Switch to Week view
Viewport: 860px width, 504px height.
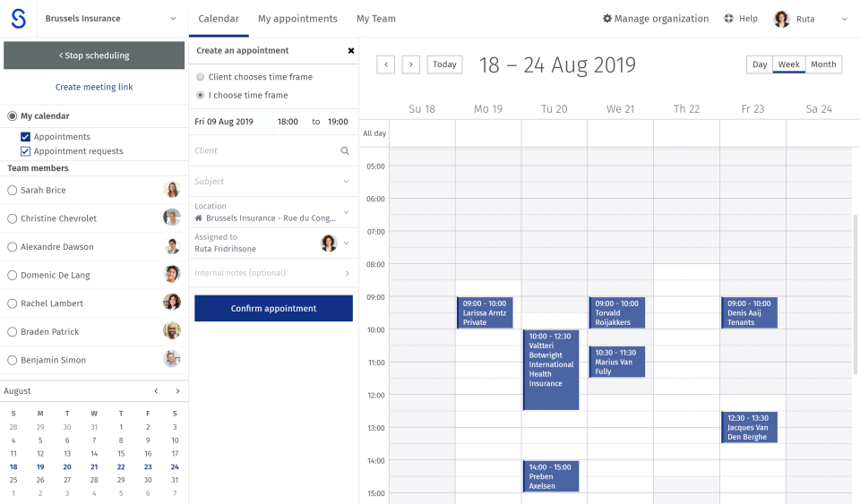[788, 64]
